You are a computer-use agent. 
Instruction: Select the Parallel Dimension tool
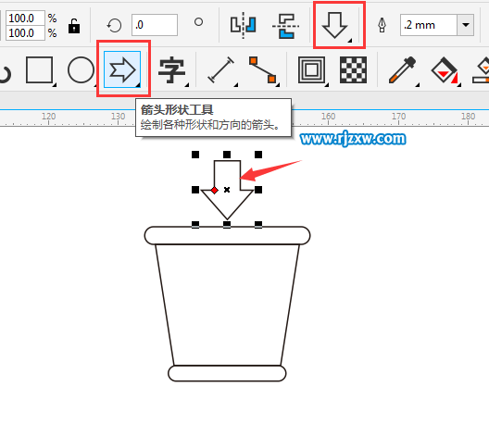220,69
